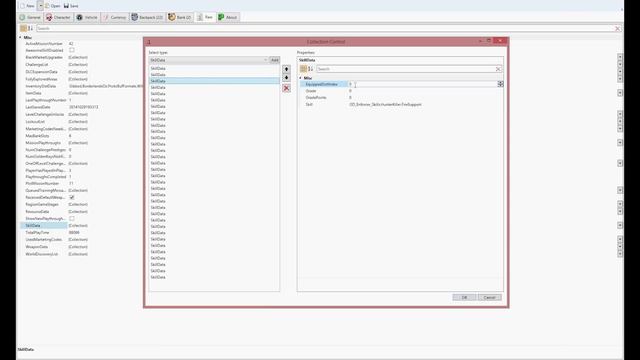Image resolution: width=640 pixels, height=360 pixels.
Task: Switch to the Character tab
Action: (58, 17)
